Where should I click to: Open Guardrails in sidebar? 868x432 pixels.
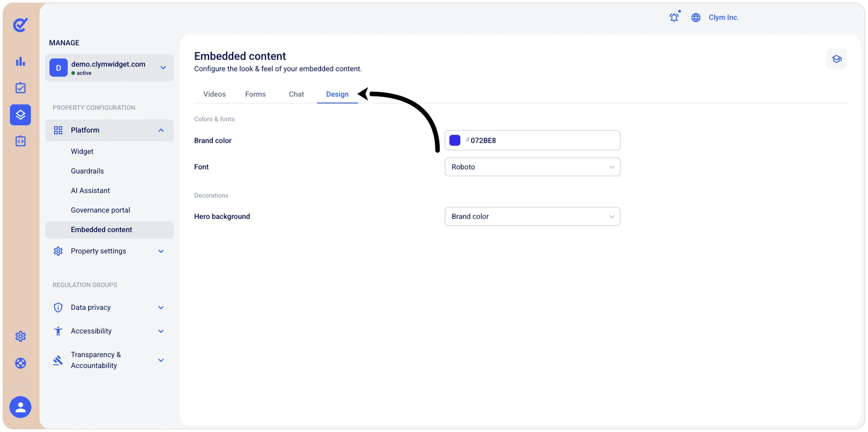point(87,171)
